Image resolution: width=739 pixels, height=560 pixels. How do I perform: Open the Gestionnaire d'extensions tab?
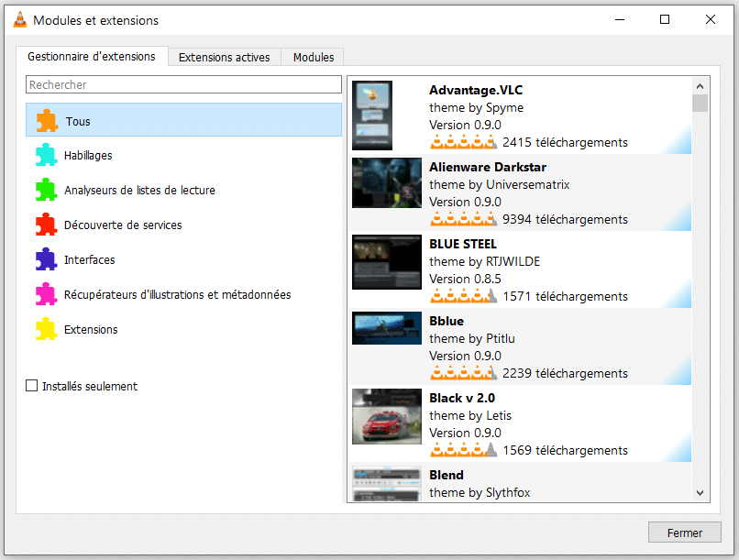pyautogui.click(x=91, y=56)
